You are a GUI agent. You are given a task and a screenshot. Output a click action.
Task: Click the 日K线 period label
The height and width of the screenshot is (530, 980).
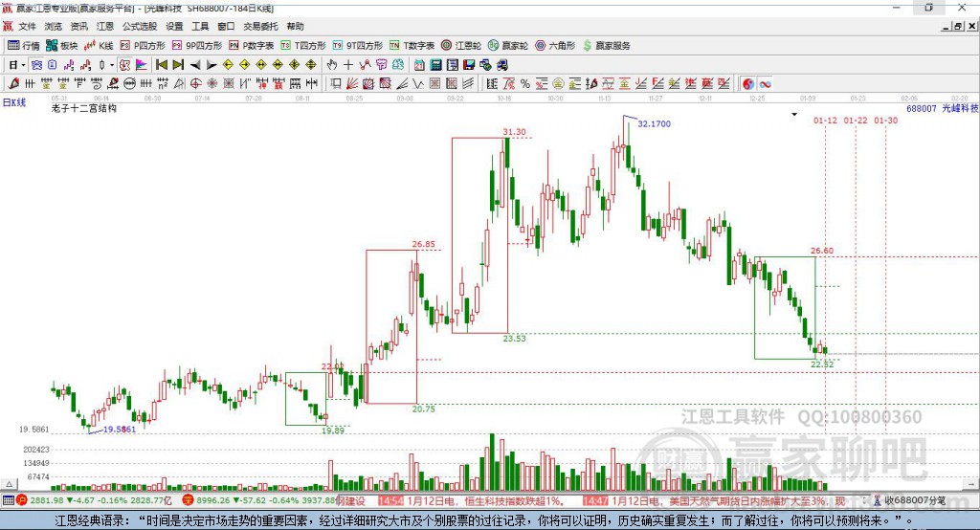14,102
